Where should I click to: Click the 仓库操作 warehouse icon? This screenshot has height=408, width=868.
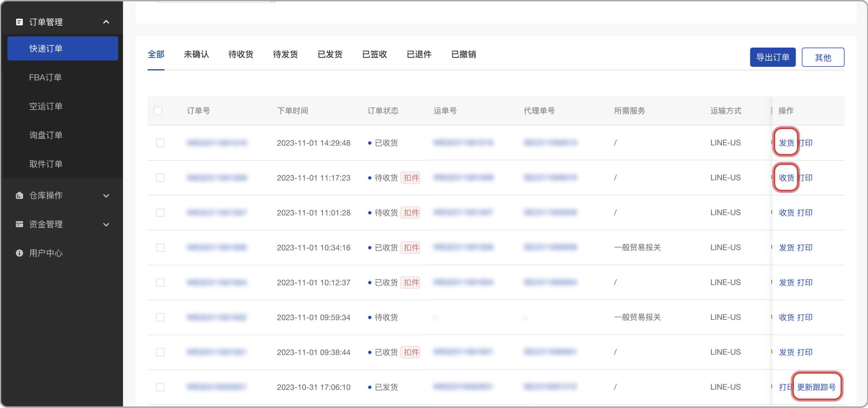[x=19, y=196]
